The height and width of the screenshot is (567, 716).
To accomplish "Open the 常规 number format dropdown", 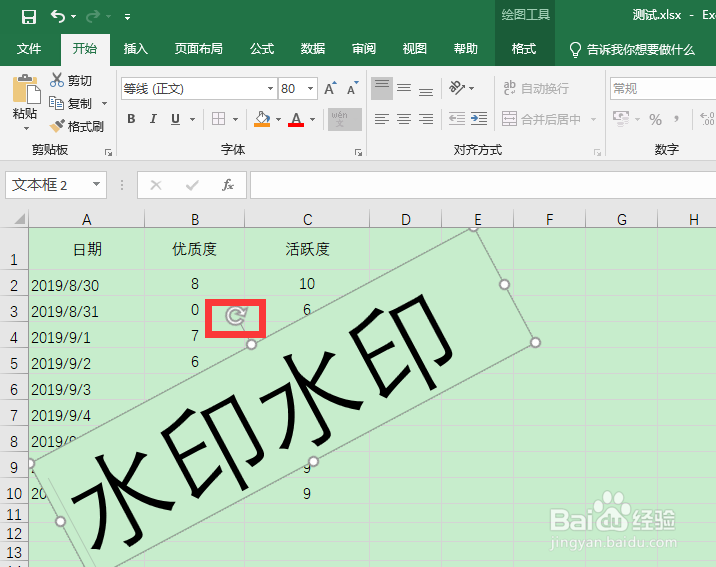I will (x=663, y=89).
